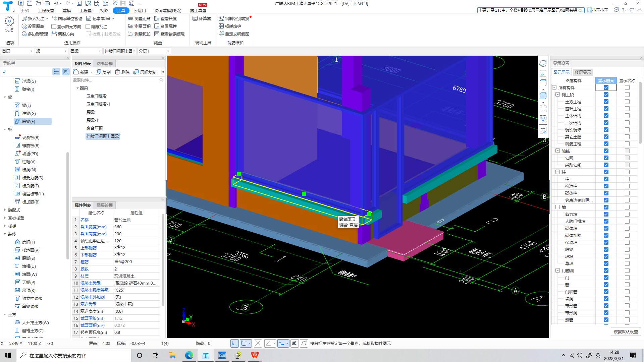The image size is (644, 362).
Task: Switch to 楼层显示 tab
Action: click(x=583, y=72)
